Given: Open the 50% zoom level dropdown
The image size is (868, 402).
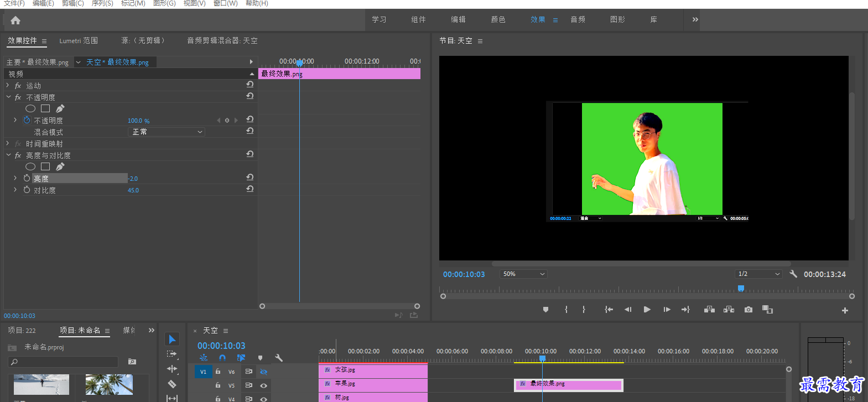Looking at the screenshot, I should (523, 274).
